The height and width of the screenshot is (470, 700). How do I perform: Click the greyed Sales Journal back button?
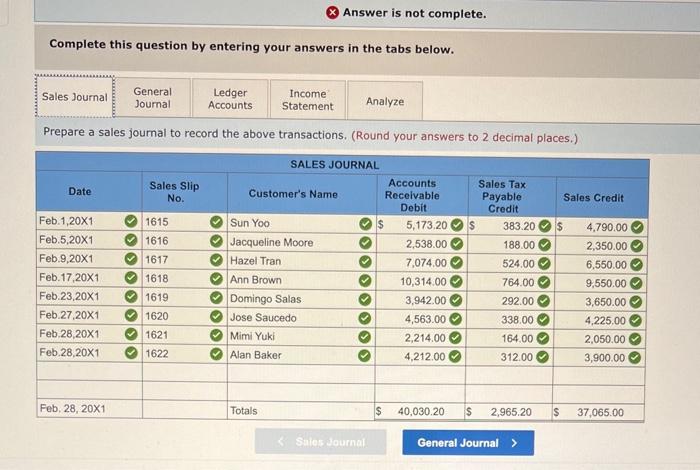click(321, 442)
